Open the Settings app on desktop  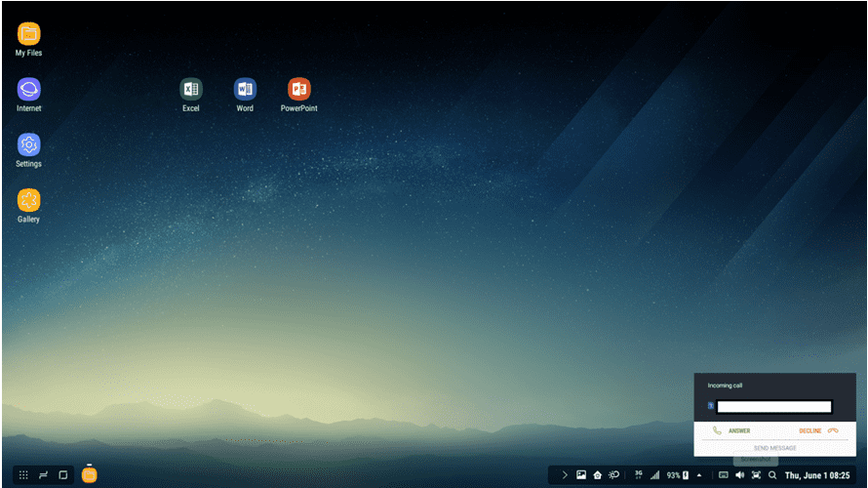28,145
